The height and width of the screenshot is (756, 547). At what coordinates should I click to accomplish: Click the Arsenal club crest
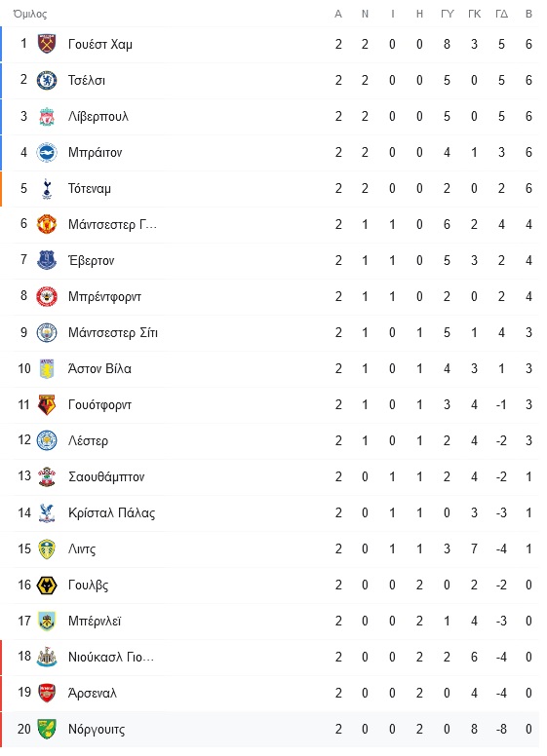47,693
